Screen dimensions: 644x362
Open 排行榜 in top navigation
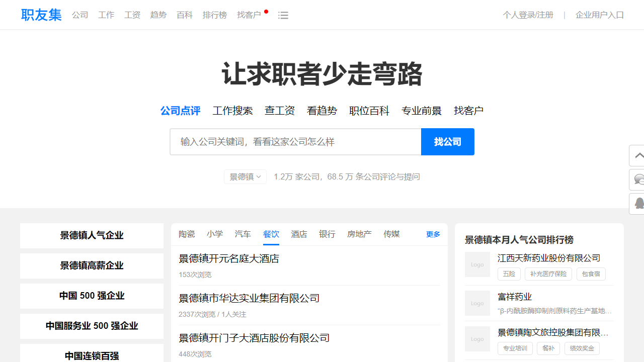pyautogui.click(x=215, y=15)
